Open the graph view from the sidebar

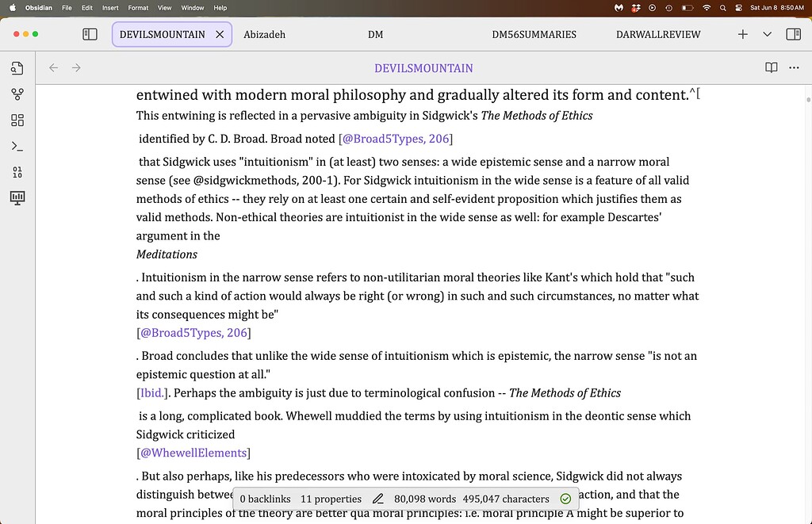click(17, 94)
